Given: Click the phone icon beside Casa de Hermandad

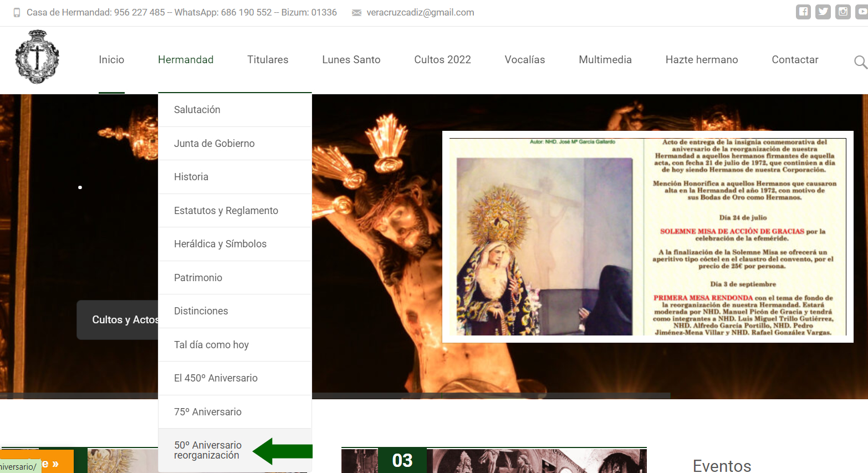Looking at the screenshot, I should click(x=17, y=13).
